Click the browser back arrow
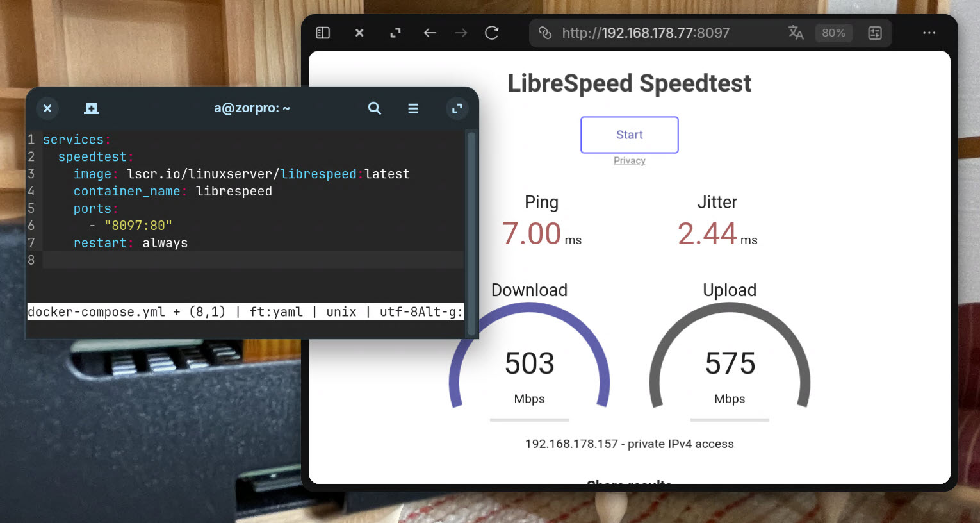The height and width of the screenshot is (523, 980). 430,33
